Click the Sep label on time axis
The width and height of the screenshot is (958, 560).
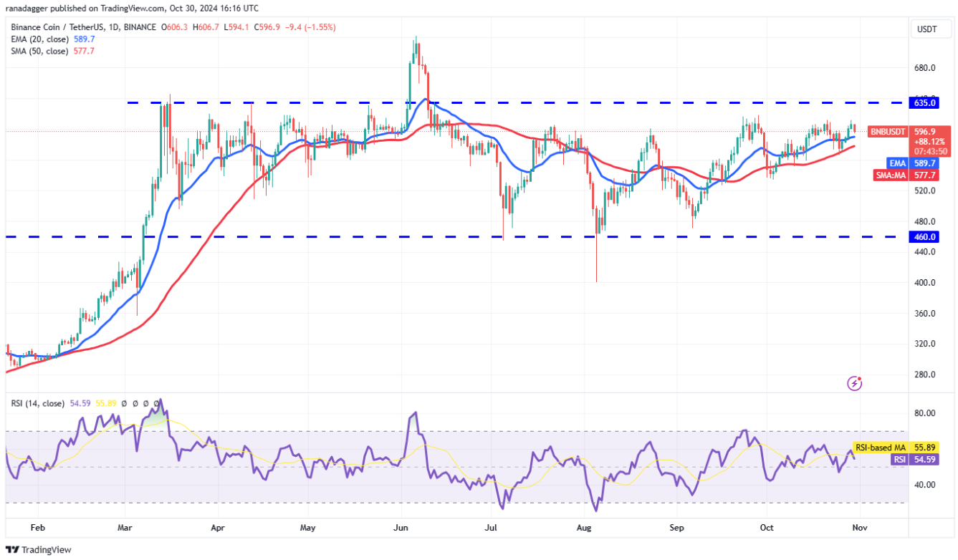pos(677,527)
